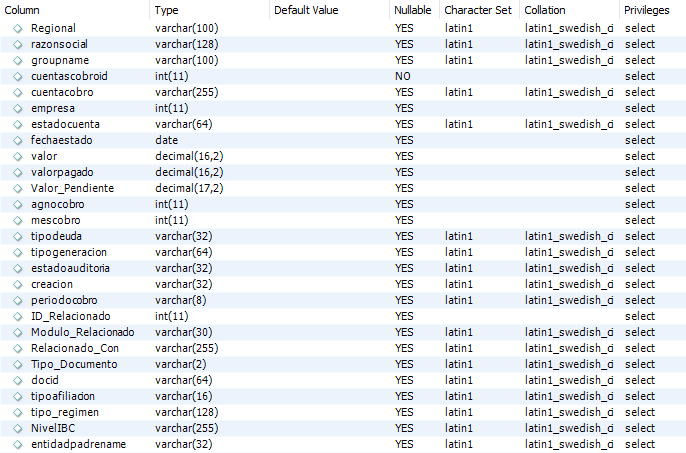
Task: Select the Modulo_Relacionado row
Action: click(343, 332)
